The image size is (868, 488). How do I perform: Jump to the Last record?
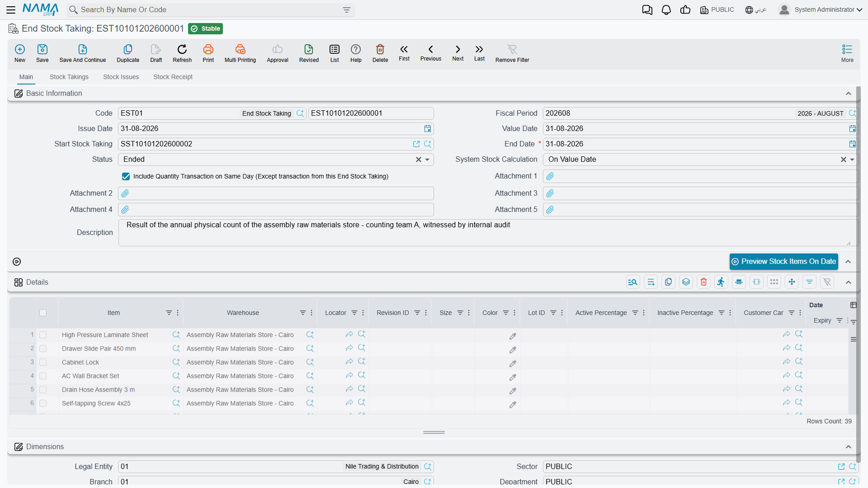point(479,53)
